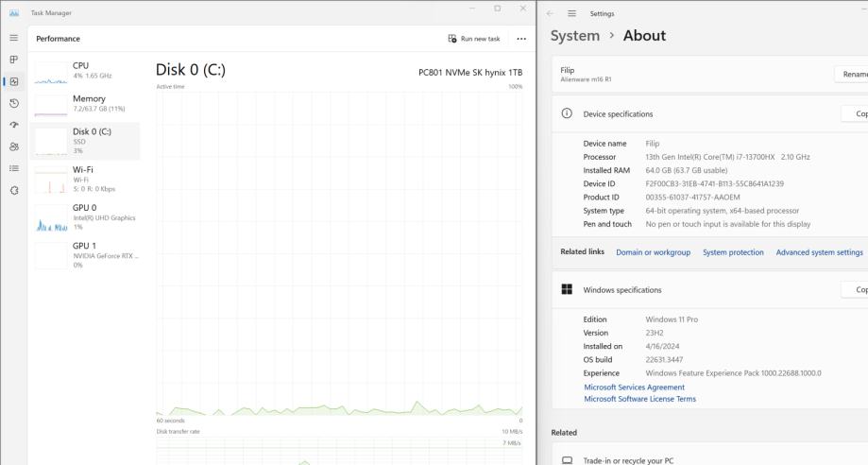Open the Processes page icon
868x465 pixels.
click(x=13, y=60)
